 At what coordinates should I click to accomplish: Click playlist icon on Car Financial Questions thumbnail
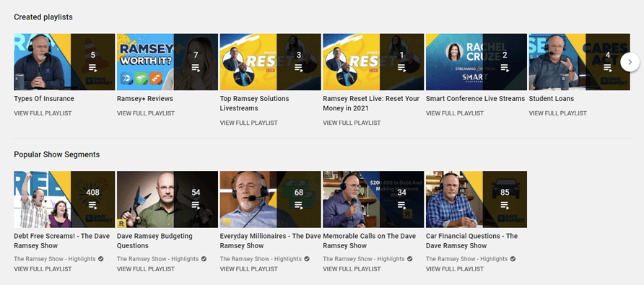[x=505, y=205]
